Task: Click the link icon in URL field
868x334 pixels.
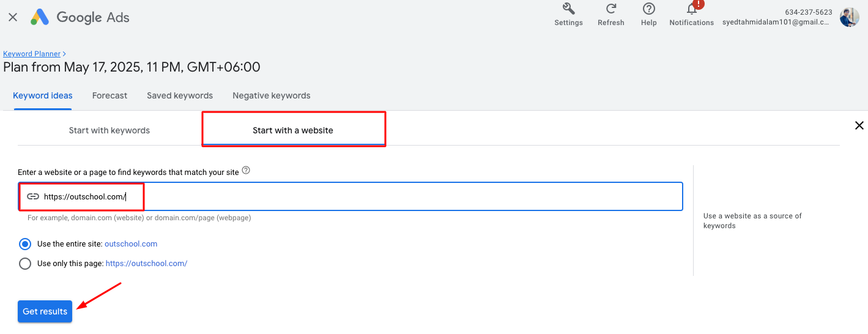Action: [33, 196]
